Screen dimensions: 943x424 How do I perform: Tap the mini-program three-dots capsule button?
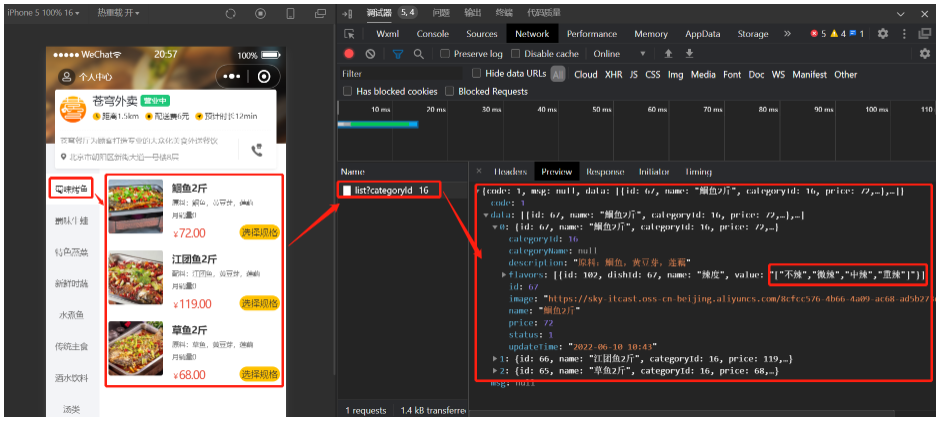tap(232, 76)
